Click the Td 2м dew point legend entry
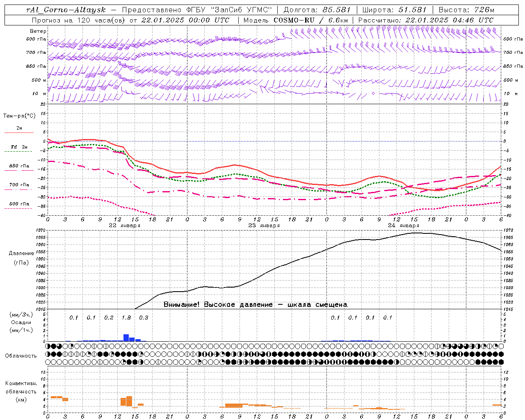The height and width of the screenshot is (420, 525). point(19,147)
